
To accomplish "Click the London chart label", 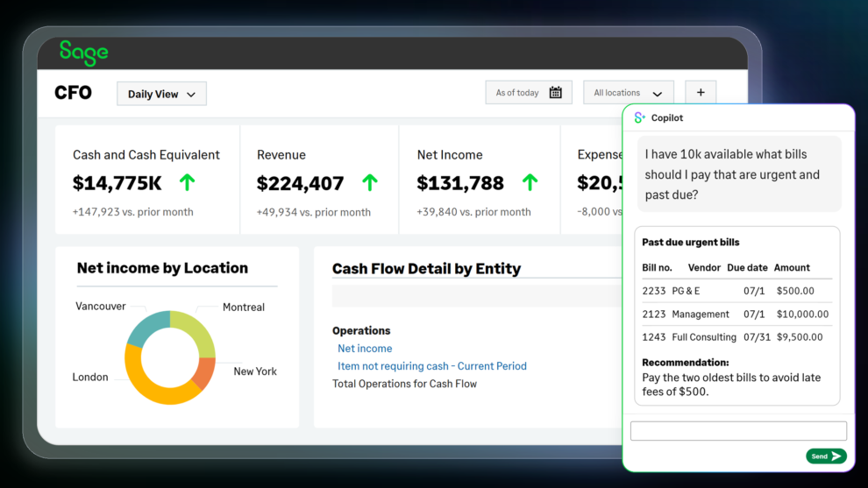I will (x=90, y=377).
